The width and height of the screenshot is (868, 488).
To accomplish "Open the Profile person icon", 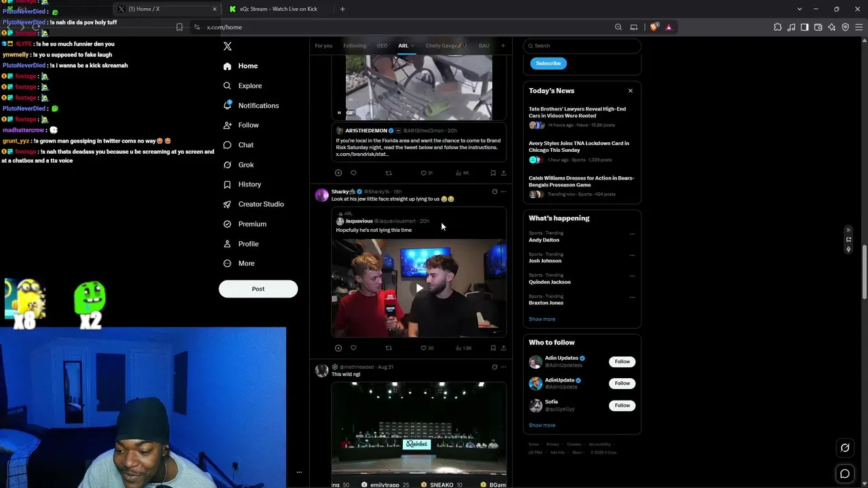I will click(x=227, y=244).
